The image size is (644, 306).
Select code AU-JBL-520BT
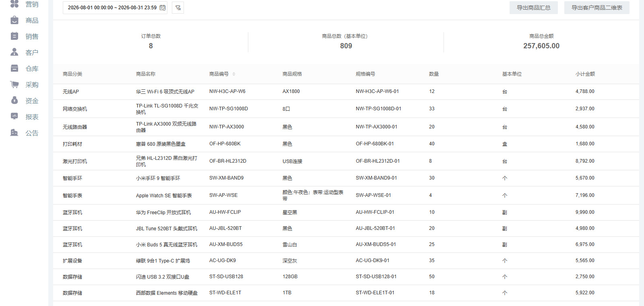point(225,228)
